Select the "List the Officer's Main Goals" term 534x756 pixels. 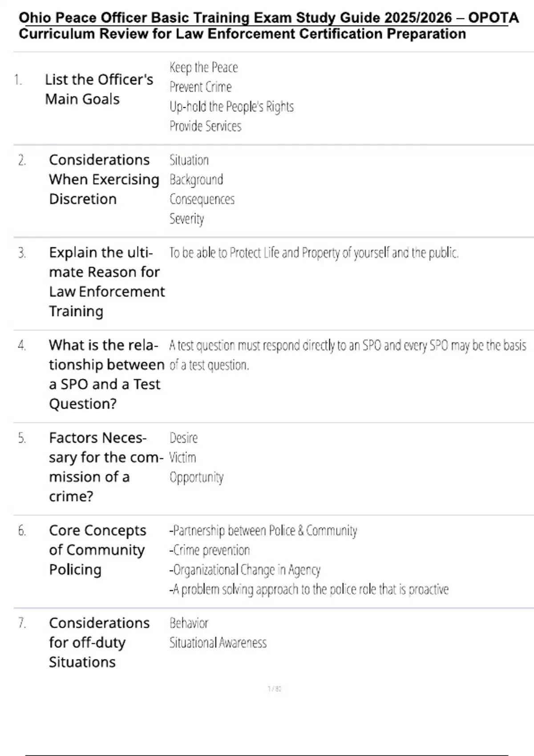point(99,89)
